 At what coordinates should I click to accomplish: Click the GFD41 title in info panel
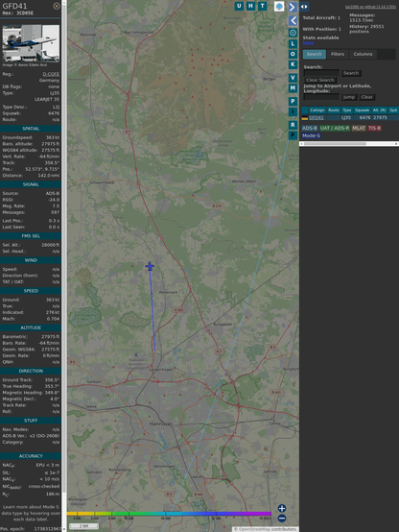click(x=14, y=6)
